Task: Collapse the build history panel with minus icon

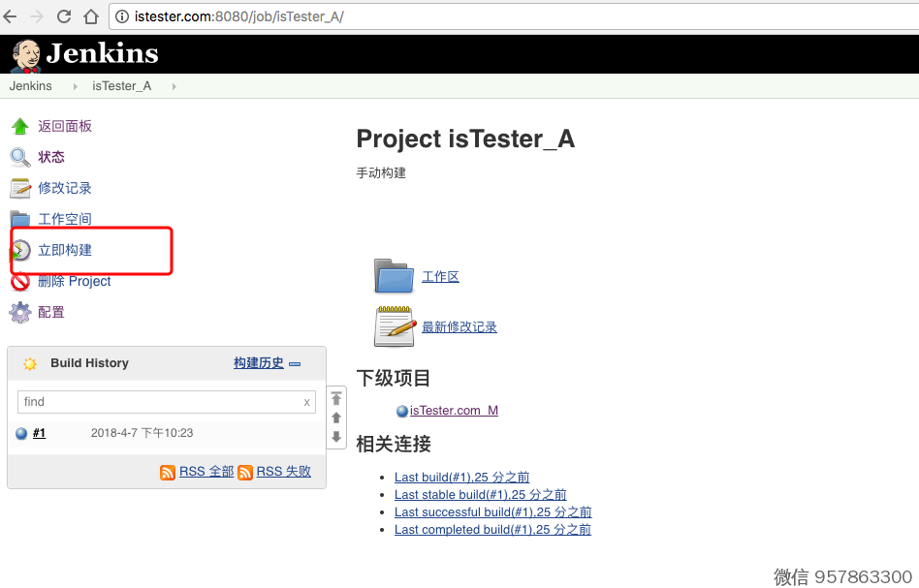Action: click(x=295, y=364)
